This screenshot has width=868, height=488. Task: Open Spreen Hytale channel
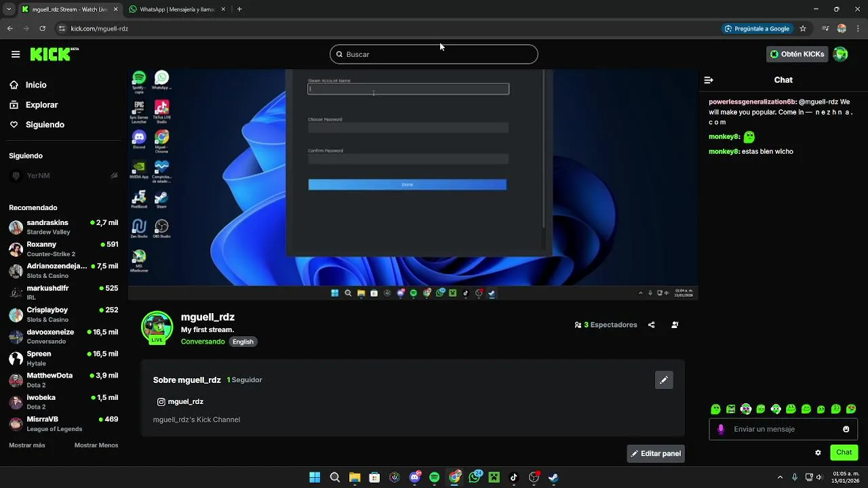(x=64, y=358)
